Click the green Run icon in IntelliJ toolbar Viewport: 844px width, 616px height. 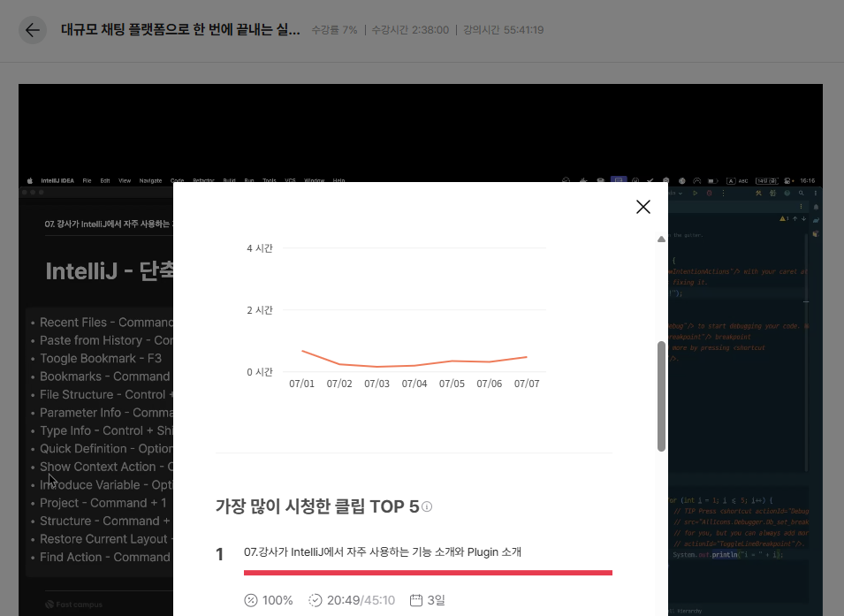tap(695, 194)
